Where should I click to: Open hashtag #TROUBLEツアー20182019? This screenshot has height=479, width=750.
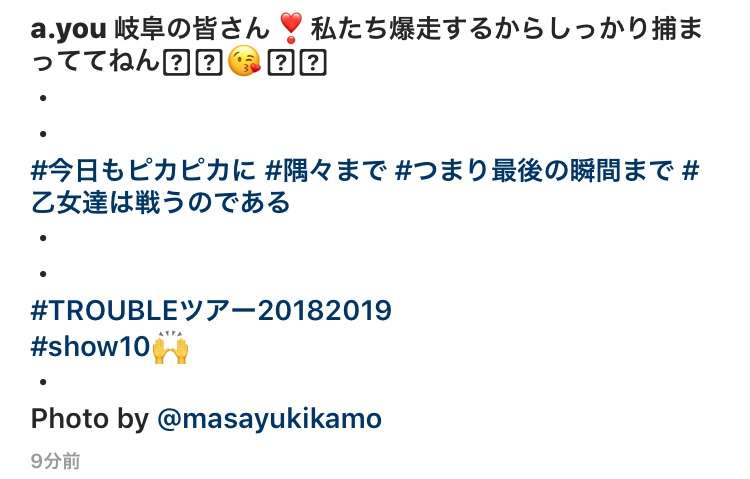point(211,311)
